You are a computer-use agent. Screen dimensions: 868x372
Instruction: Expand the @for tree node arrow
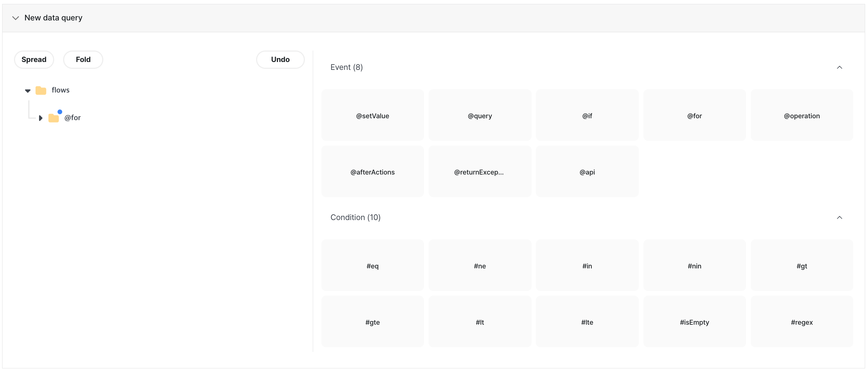(x=41, y=118)
